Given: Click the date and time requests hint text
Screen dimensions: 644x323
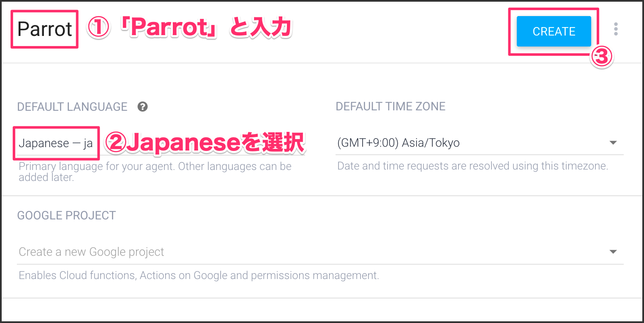Looking at the screenshot, I should tap(472, 166).
